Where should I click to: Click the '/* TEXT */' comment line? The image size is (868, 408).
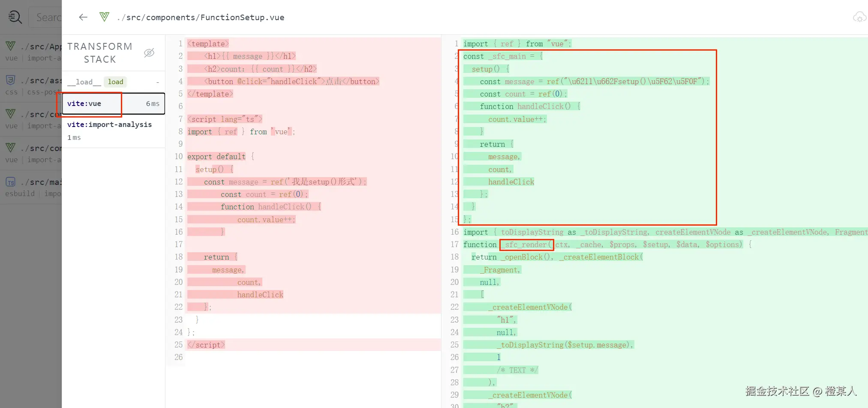[517, 370]
